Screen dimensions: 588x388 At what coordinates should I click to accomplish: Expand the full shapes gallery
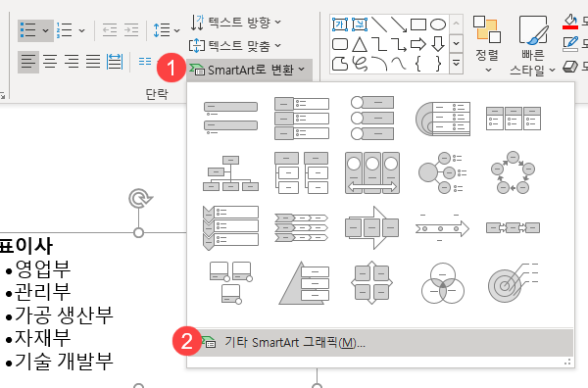tap(456, 63)
